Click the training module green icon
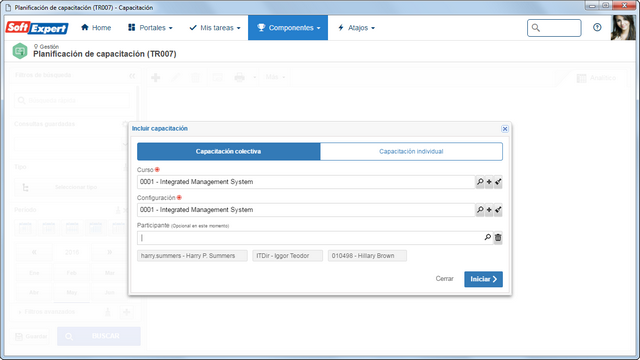The image size is (640, 360). point(20,51)
